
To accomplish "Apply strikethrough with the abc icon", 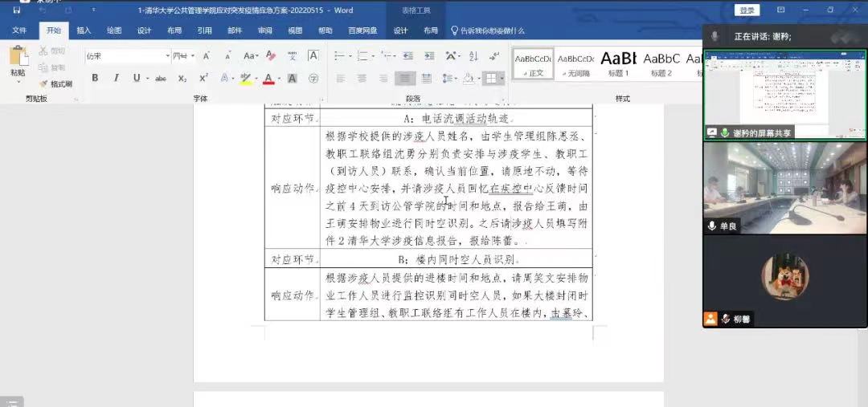I will (161, 78).
